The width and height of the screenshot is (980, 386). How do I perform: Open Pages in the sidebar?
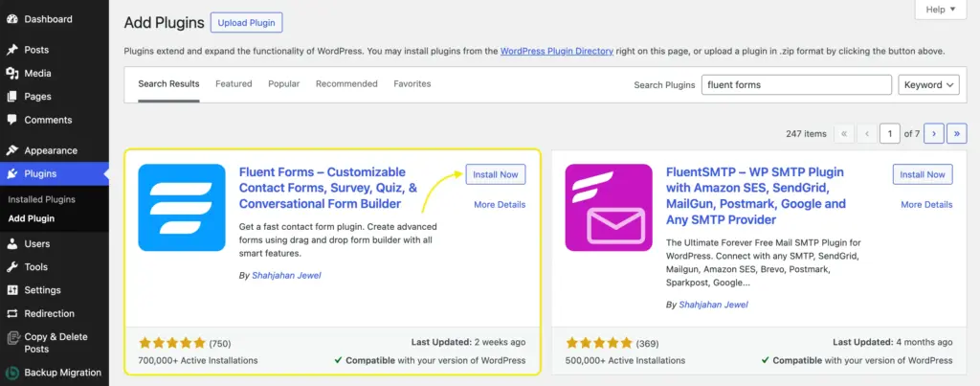click(55, 97)
